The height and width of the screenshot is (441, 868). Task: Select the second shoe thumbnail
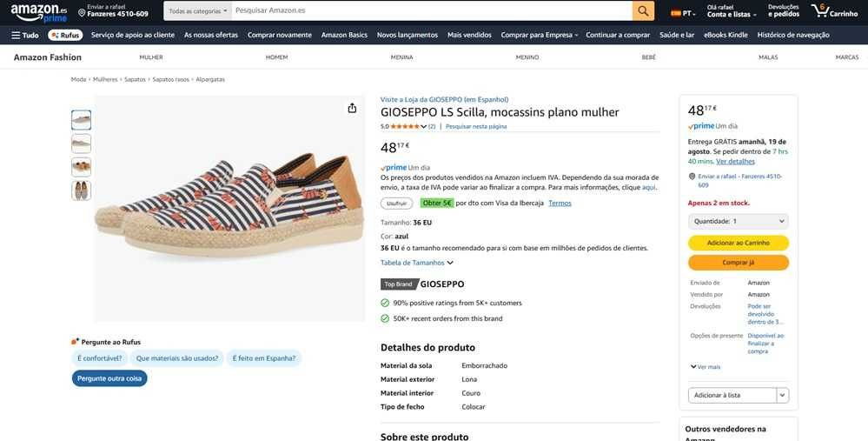[x=81, y=144]
